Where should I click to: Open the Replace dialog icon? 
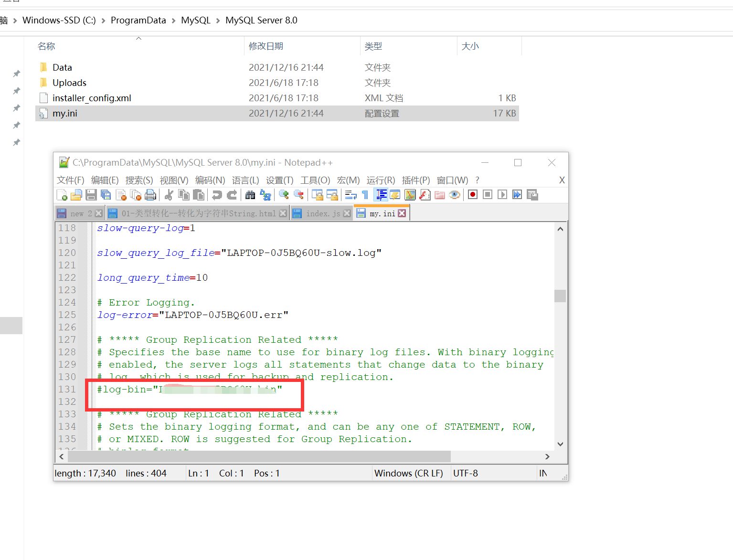[265, 195]
